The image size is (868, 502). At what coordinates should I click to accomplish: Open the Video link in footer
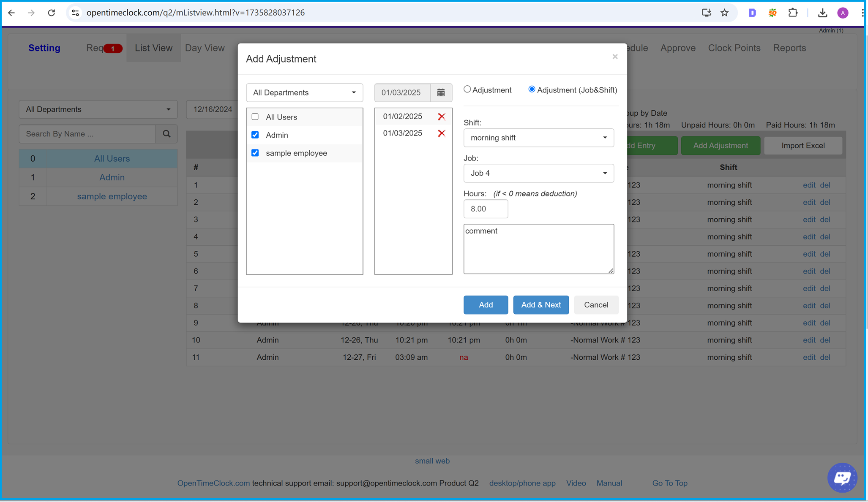tap(576, 483)
